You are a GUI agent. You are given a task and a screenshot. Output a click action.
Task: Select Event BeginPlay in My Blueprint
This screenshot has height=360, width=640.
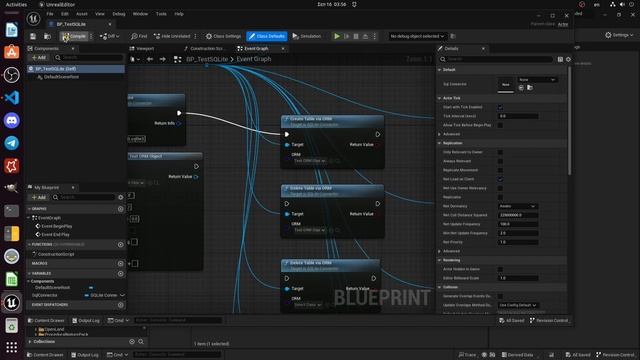[56, 226]
